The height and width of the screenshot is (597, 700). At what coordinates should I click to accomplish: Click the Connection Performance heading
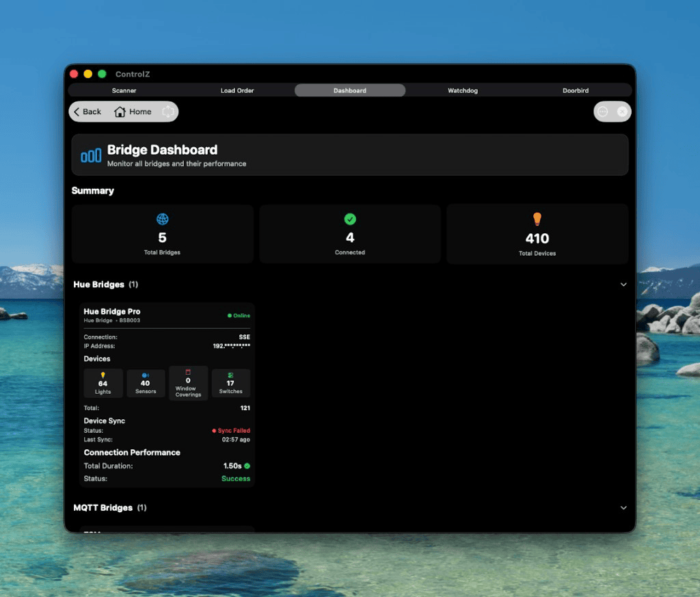click(132, 452)
